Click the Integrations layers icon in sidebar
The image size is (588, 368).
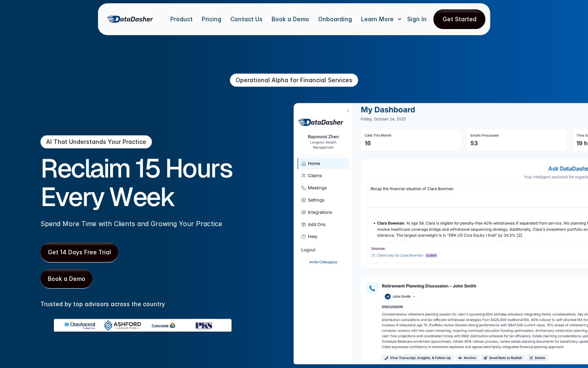point(303,213)
